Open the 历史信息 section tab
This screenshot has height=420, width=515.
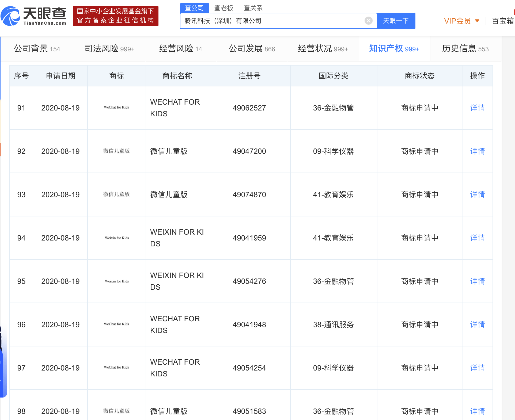[465, 49]
